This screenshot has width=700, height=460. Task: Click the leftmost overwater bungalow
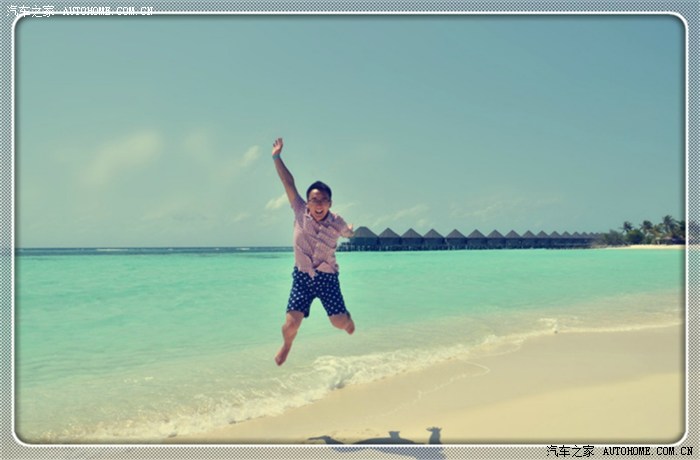click(364, 238)
